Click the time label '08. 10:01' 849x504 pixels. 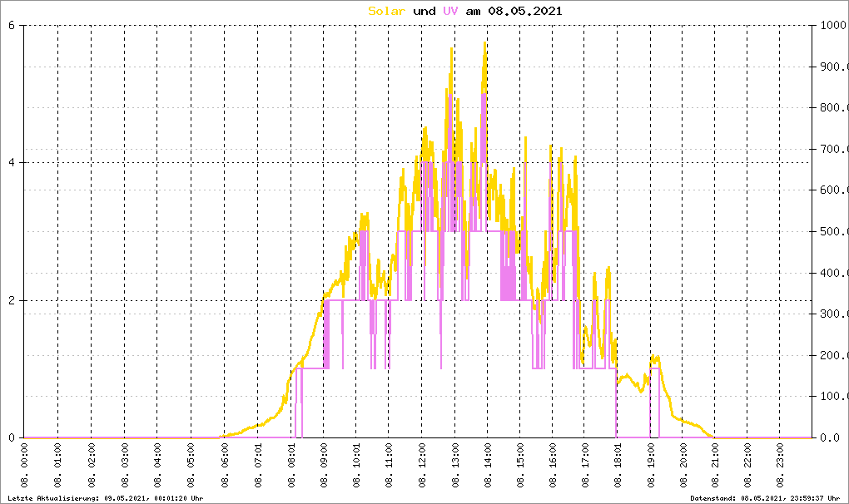pyautogui.click(x=356, y=465)
